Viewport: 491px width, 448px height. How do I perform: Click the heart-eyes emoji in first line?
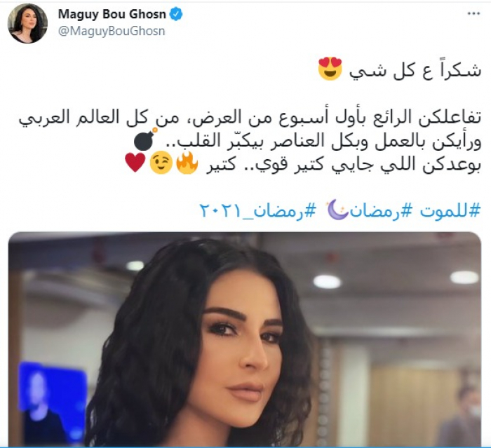coord(330,69)
